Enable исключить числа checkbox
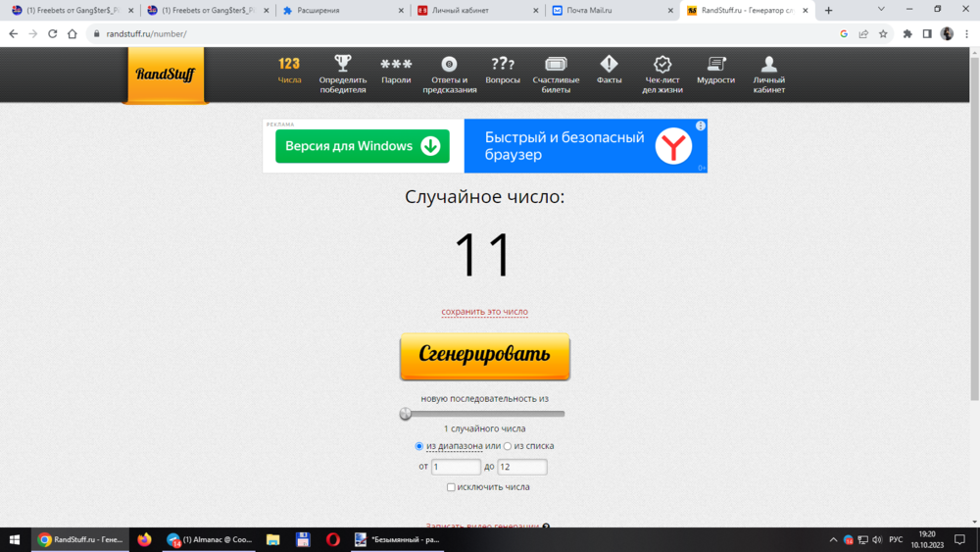 tap(451, 487)
